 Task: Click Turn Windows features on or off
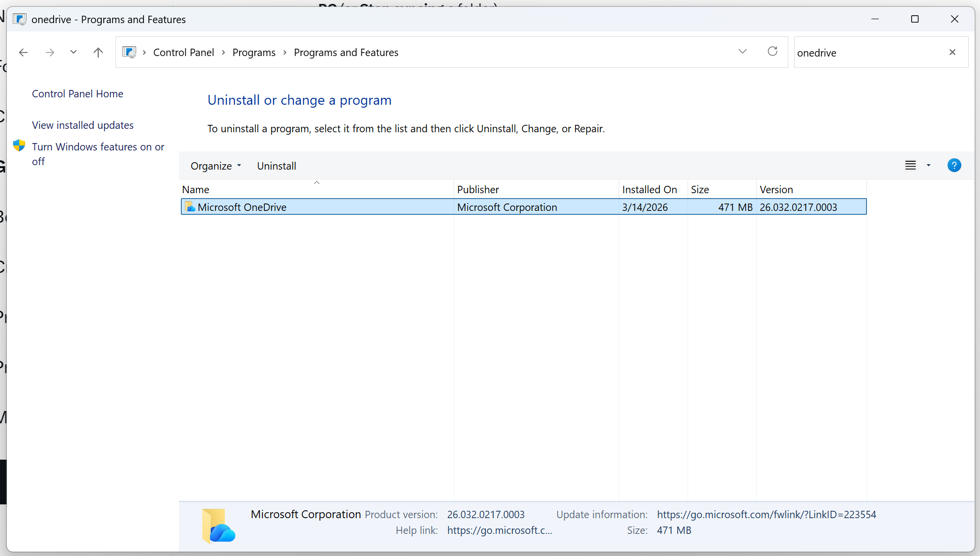coord(98,147)
